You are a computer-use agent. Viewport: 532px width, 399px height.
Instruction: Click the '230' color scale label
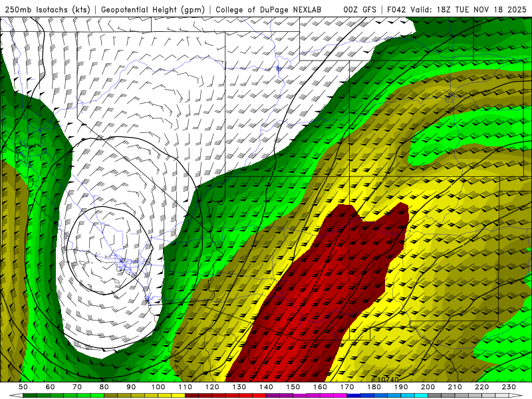[509, 387]
